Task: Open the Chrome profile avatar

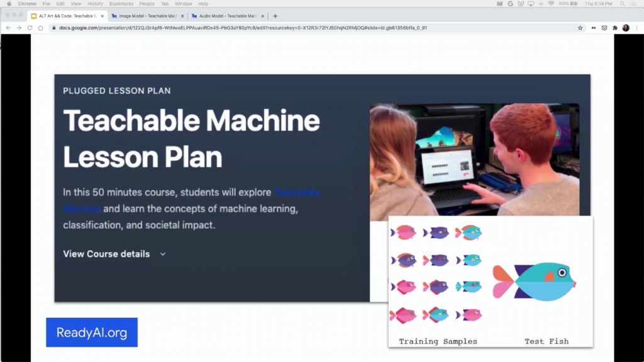Action: (626, 28)
